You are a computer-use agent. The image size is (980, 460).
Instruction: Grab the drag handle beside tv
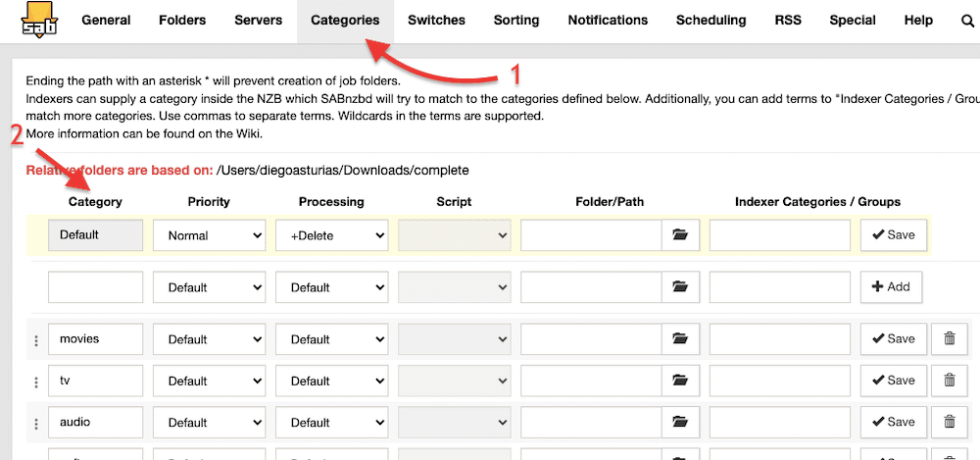click(36, 382)
